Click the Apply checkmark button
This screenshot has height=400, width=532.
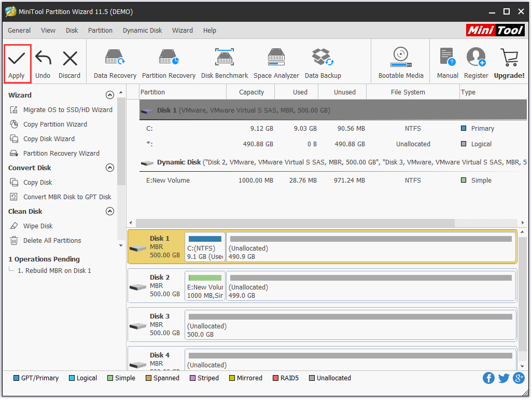tap(17, 64)
